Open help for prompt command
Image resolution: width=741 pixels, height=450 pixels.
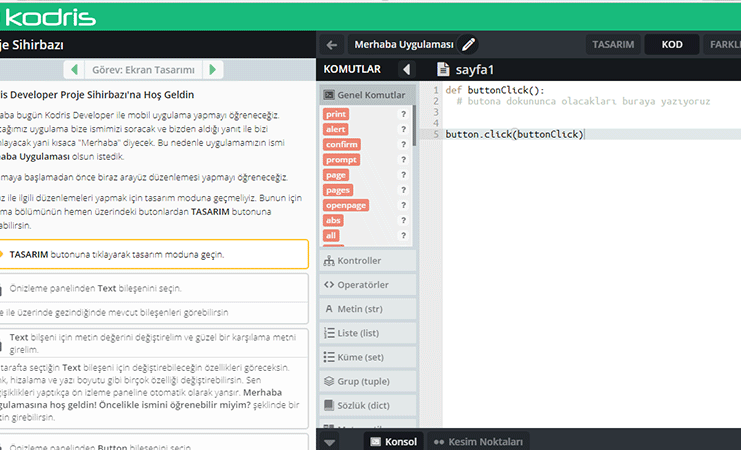pos(404,159)
